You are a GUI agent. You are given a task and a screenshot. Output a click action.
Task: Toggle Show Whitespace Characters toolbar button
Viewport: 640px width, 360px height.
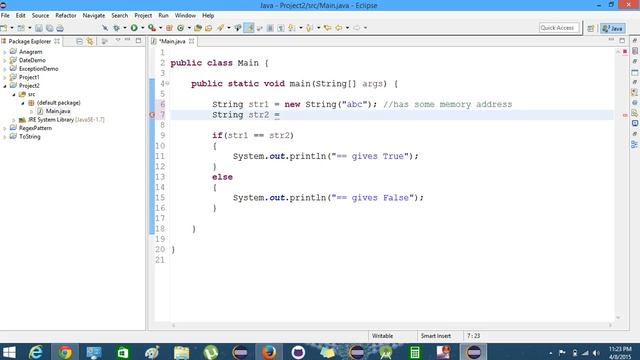[281, 28]
